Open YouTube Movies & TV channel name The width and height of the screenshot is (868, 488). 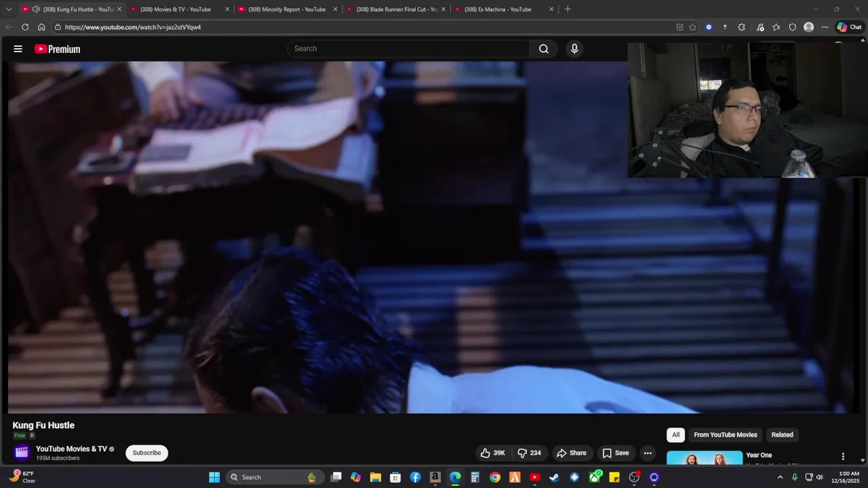(71, 449)
